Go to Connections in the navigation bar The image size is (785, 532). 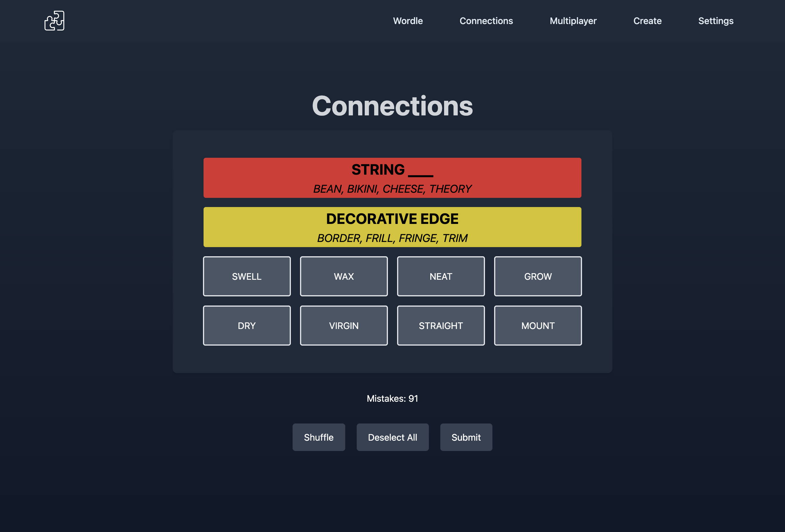(x=486, y=21)
